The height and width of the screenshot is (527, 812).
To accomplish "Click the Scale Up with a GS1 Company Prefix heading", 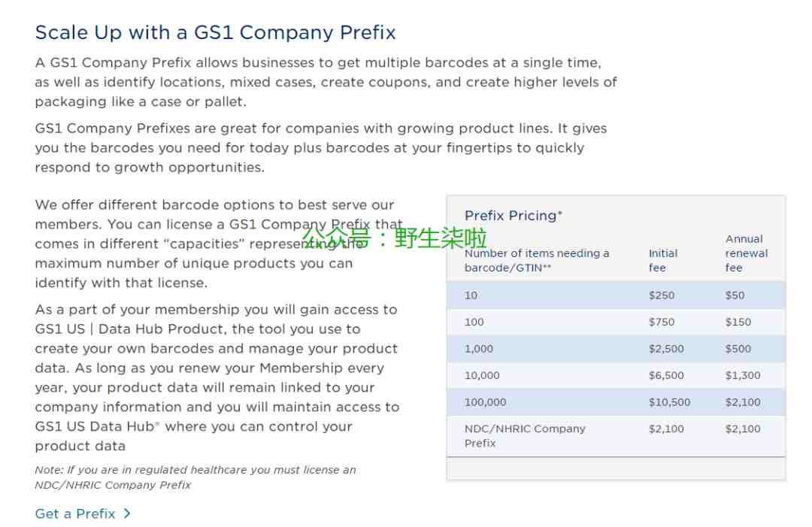I will (x=216, y=32).
